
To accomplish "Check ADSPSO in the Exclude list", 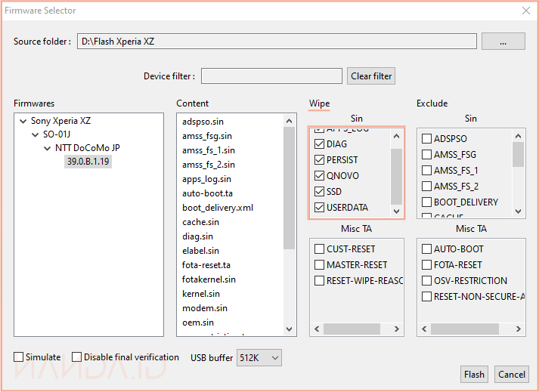I will [x=427, y=139].
